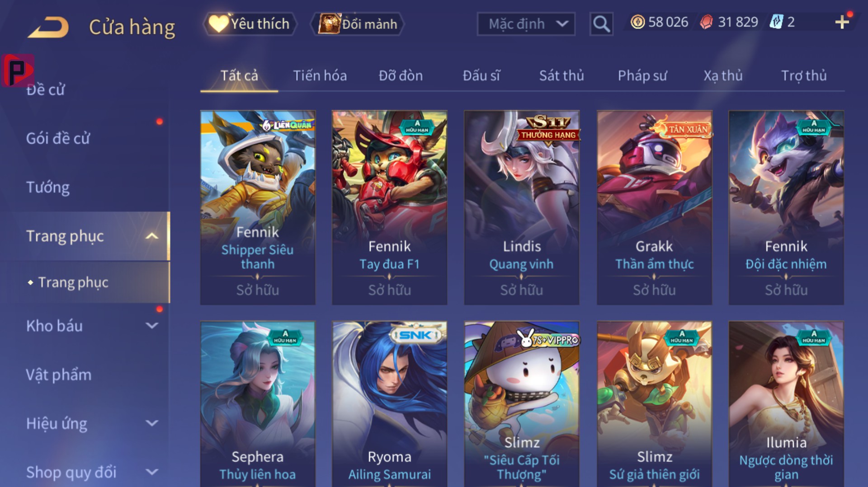
Task: Click the red P logo overlay
Action: [x=18, y=70]
